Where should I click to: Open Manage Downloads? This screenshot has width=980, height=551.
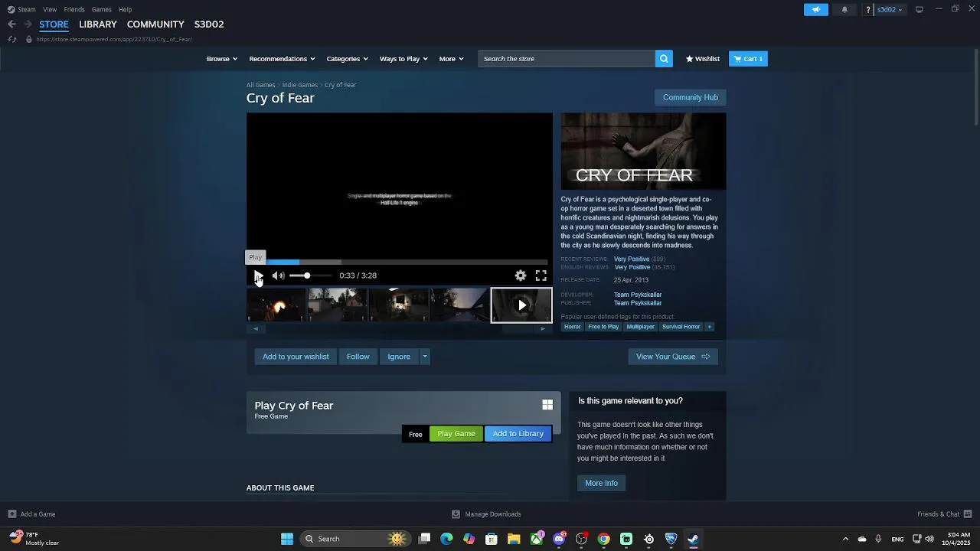pyautogui.click(x=486, y=514)
